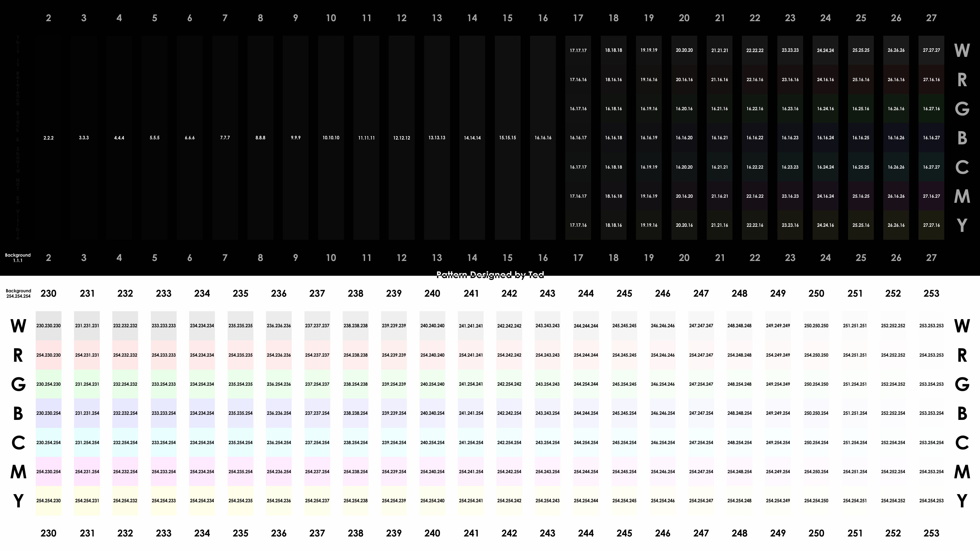Screen dimensions: 980x551
Task: Click the Background 1.1.1 label
Action: 18,258
